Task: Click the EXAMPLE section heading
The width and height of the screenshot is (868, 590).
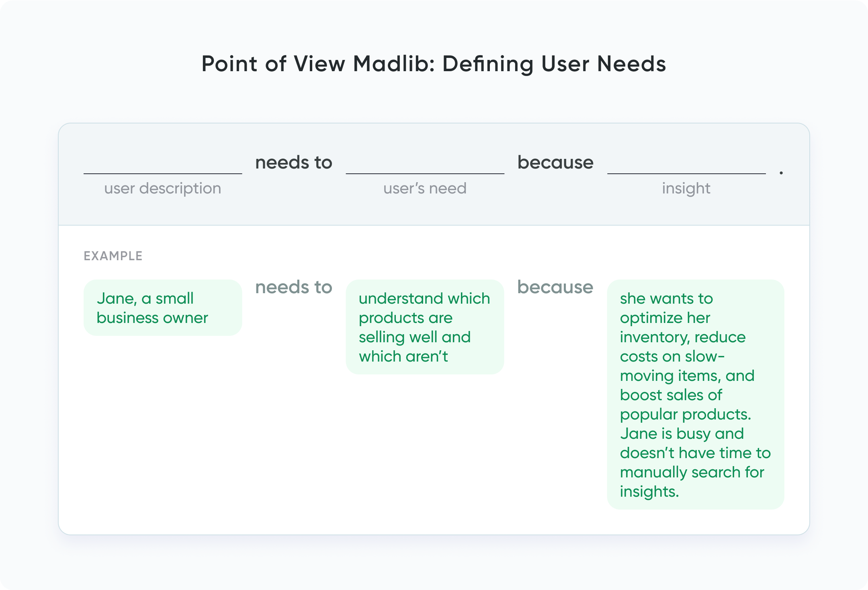Action: pos(113,256)
